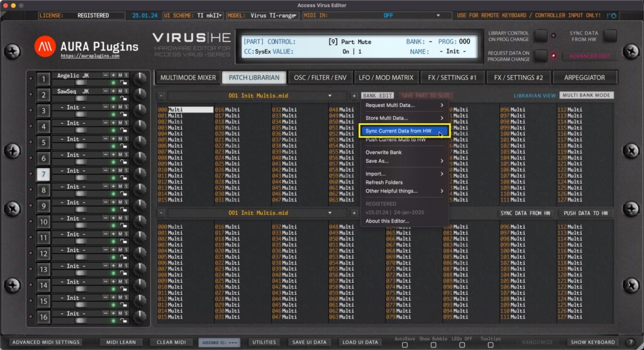This screenshot has width=644, height=350.
Task: Toggle Request Data on Program Change switch
Action: [541, 55]
